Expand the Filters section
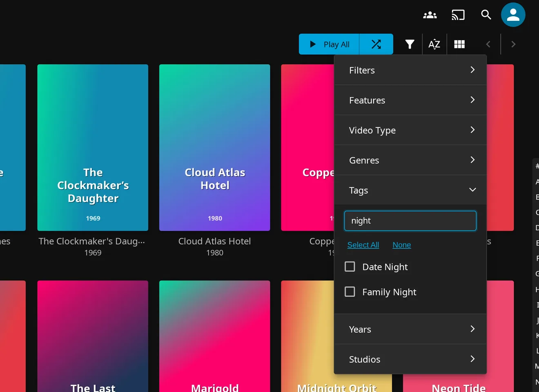 pos(410,70)
